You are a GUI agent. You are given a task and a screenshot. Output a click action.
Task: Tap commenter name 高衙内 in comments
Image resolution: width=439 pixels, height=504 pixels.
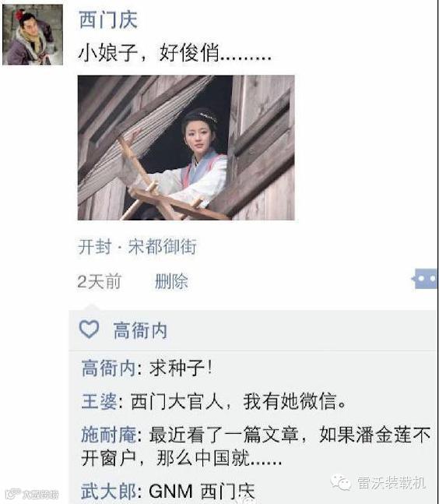(x=108, y=368)
